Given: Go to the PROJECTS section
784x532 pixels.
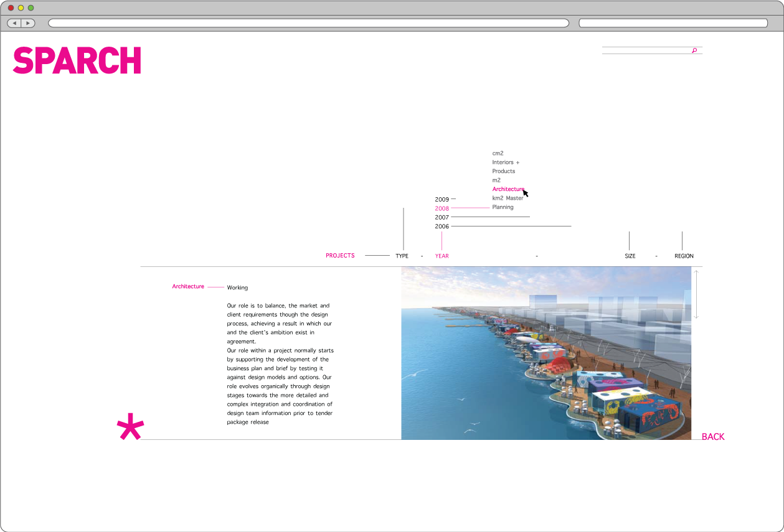Looking at the screenshot, I should pyautogui.click(x=340, y=256).
